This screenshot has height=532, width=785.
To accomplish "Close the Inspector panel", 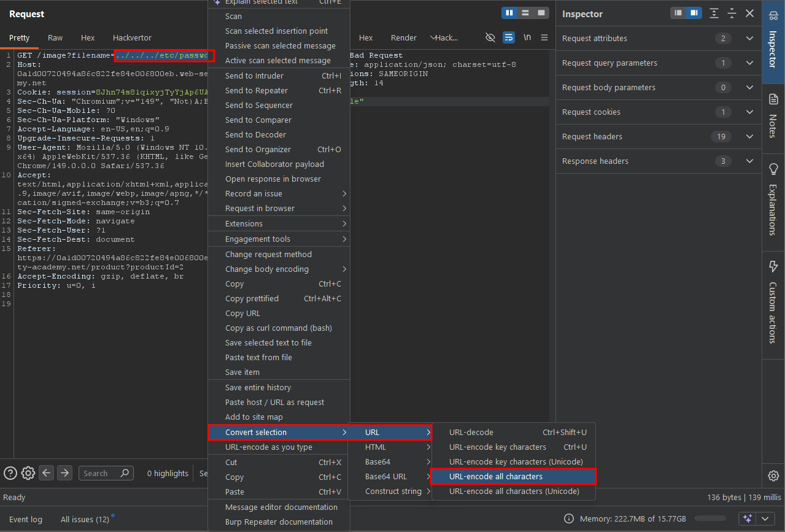I will [x=749, y=13].
